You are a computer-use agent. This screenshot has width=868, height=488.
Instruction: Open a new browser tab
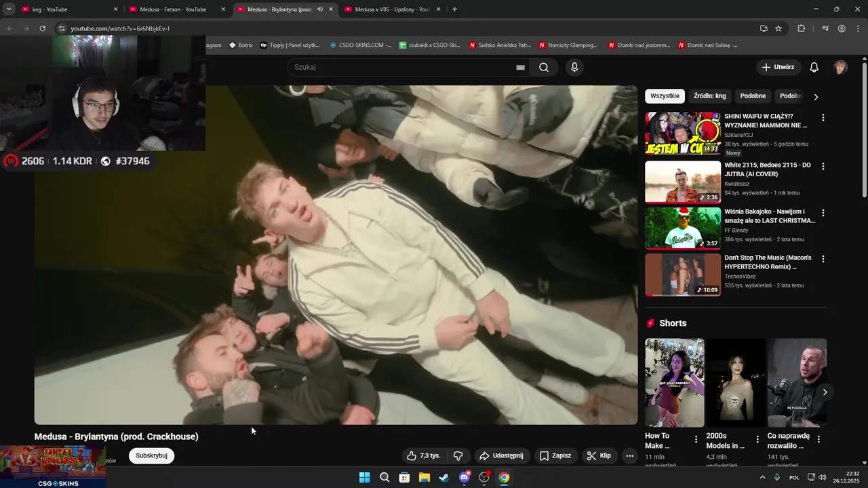point(454,9)
